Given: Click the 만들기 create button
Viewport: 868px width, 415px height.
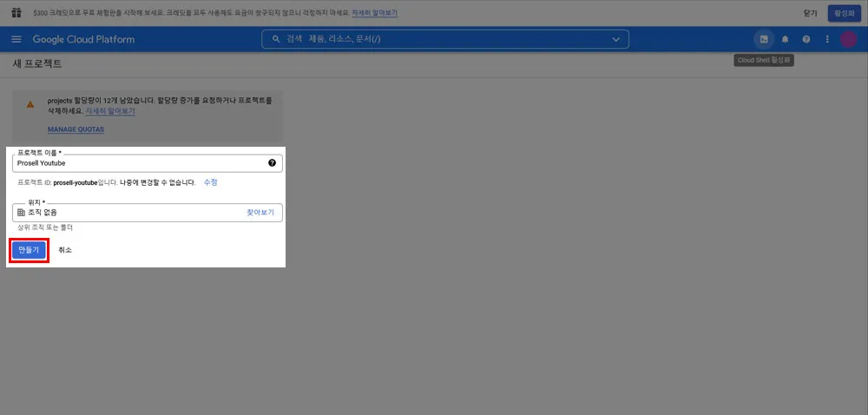Looking at the screenshot, I should [29, 250].
